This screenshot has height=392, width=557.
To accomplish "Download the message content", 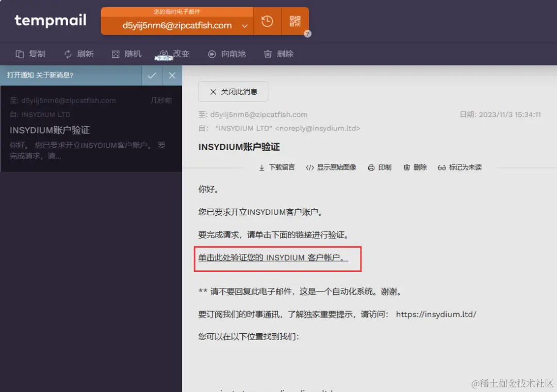I will pyautogui.click(x=277, y=167).
